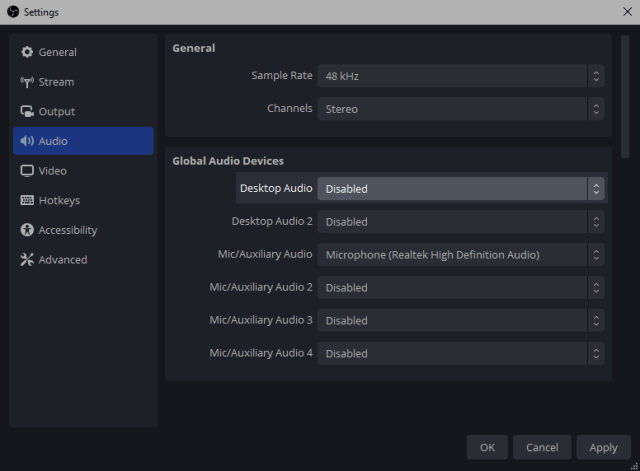This screenshot has width=640, height=471.
Task: Click the Sample Rate label
Action: [x=282, y=76]
